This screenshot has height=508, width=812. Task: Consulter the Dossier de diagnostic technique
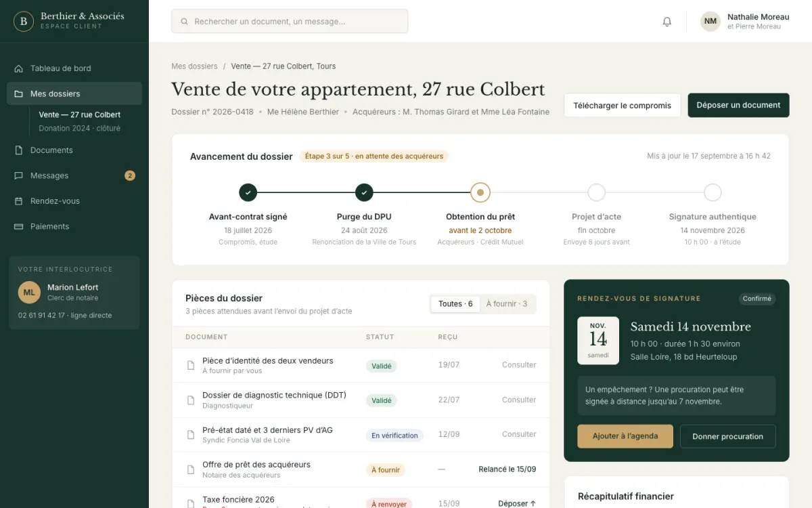click(519, 400)
